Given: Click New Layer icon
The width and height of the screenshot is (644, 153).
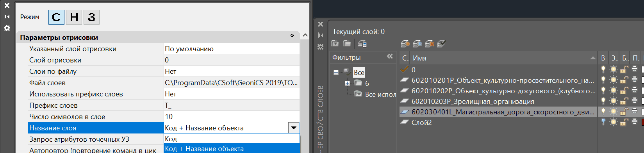Looking at the screenshot, I should [405, 44].
